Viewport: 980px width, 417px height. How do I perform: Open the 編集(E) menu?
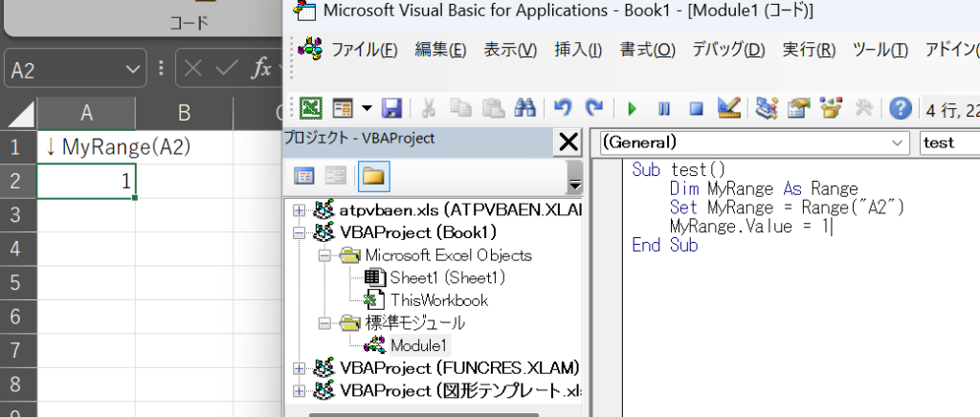click(x=440, y=50)
